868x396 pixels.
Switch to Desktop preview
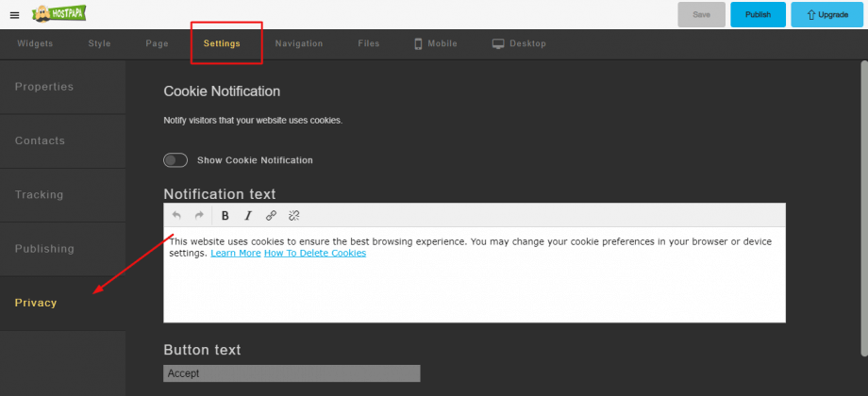click(x=519, y=43)
